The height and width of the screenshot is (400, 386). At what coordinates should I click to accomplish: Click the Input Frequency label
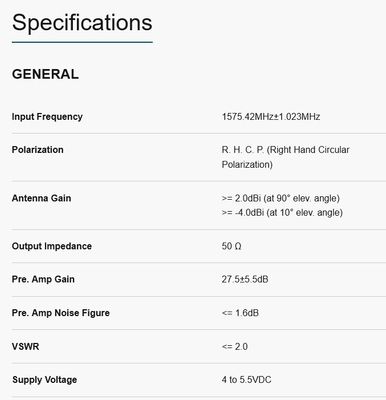(x=47, y=117)
